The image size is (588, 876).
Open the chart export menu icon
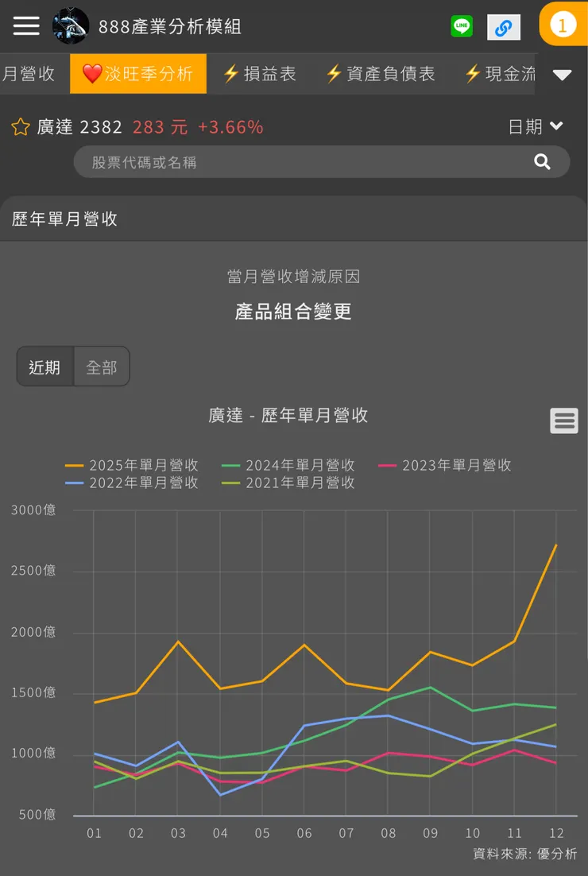pyautogui.click(x=564, y=421)
